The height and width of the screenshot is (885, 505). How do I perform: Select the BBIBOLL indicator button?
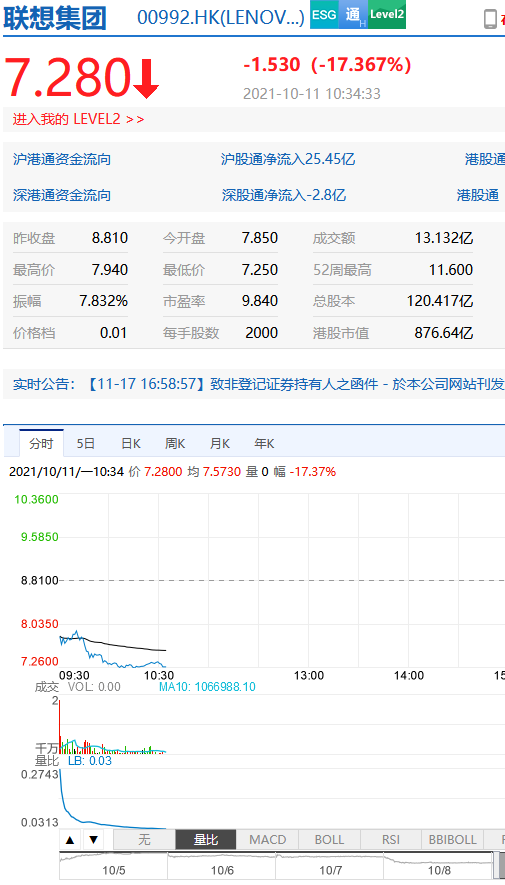[453, 840]
